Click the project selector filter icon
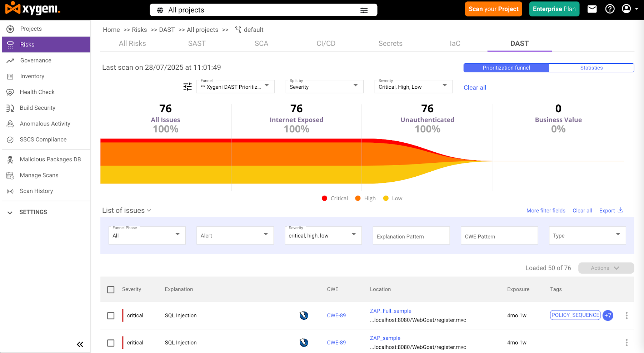644x353 pixels. point(364,10)
